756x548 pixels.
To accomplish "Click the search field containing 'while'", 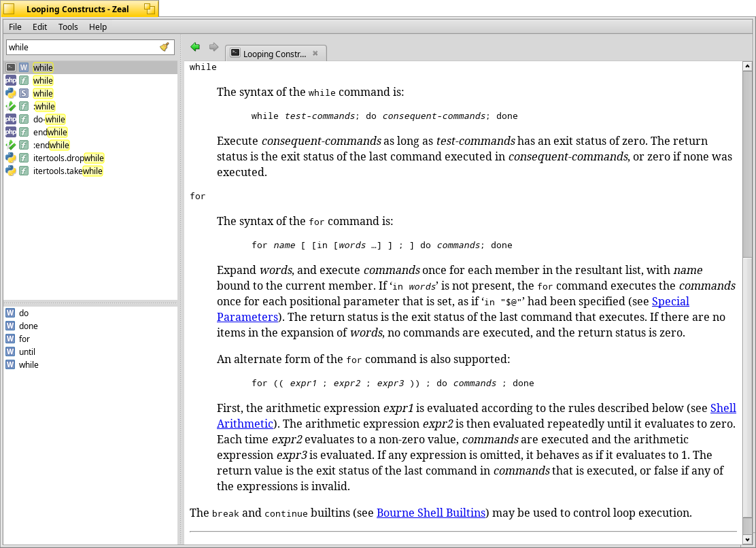I will click(x=90, y=47).
